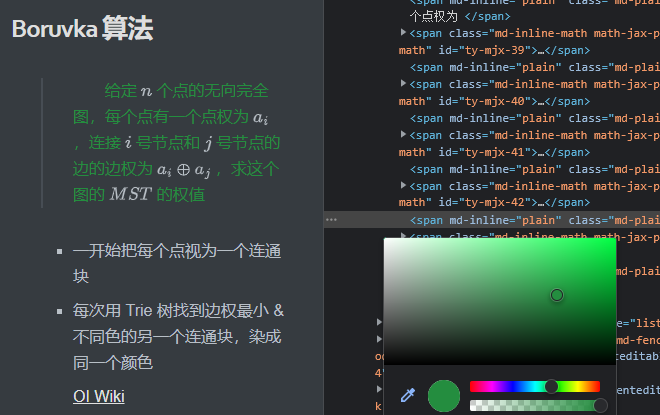Click the bullet text 一开始把每个点视为一个连通块
Image resolution: width=660 pixels, height=415 pixels.
tap(177, 263)
